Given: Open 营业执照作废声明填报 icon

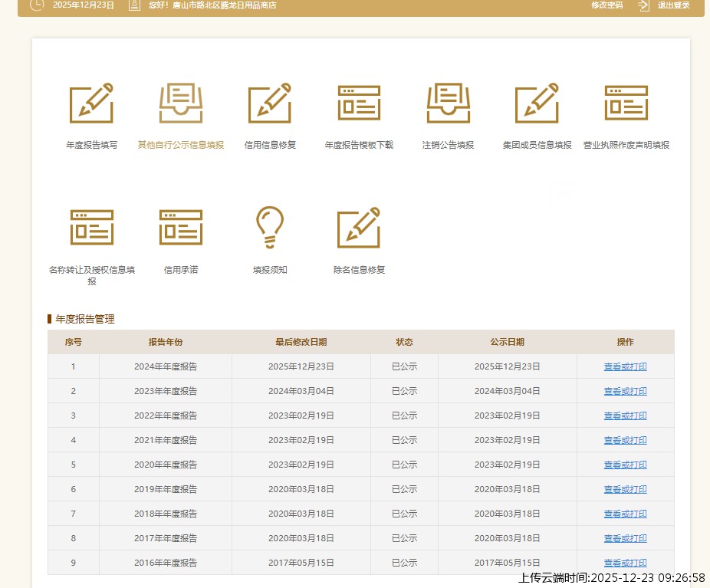Looking at the screenshot, I should tap(626, 103).
